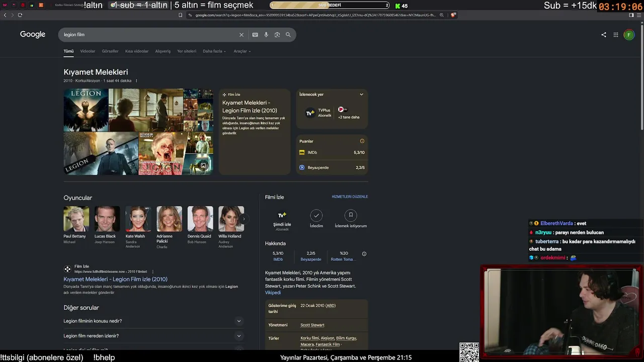Follow the Scott Stewart director link
The width and height of the screenshot is (644, 362).
[312, 325]
